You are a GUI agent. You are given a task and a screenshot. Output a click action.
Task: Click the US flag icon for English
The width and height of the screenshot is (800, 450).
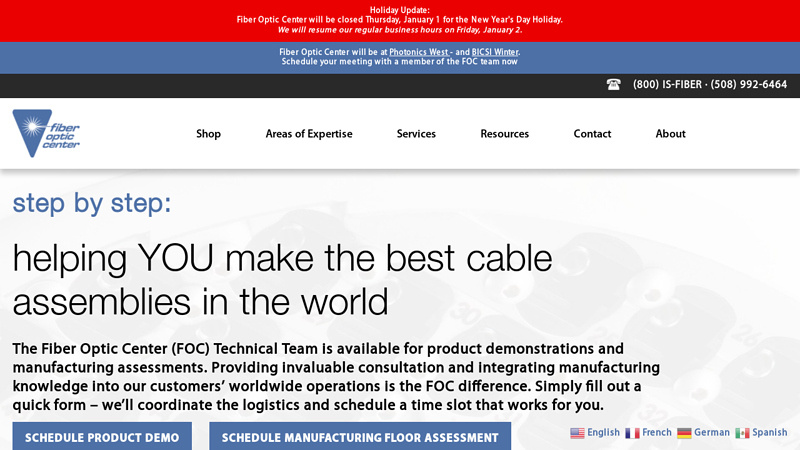[577, 433]
